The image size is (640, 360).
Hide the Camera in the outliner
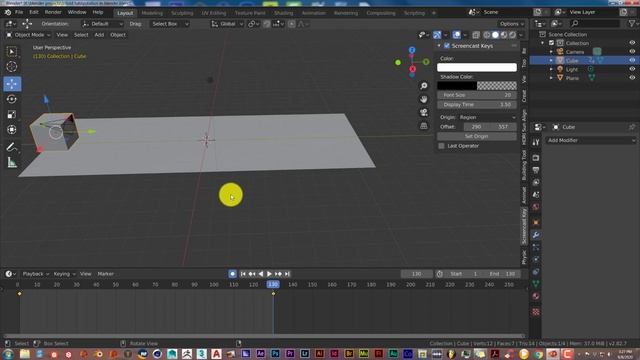(x=632, y=51)
